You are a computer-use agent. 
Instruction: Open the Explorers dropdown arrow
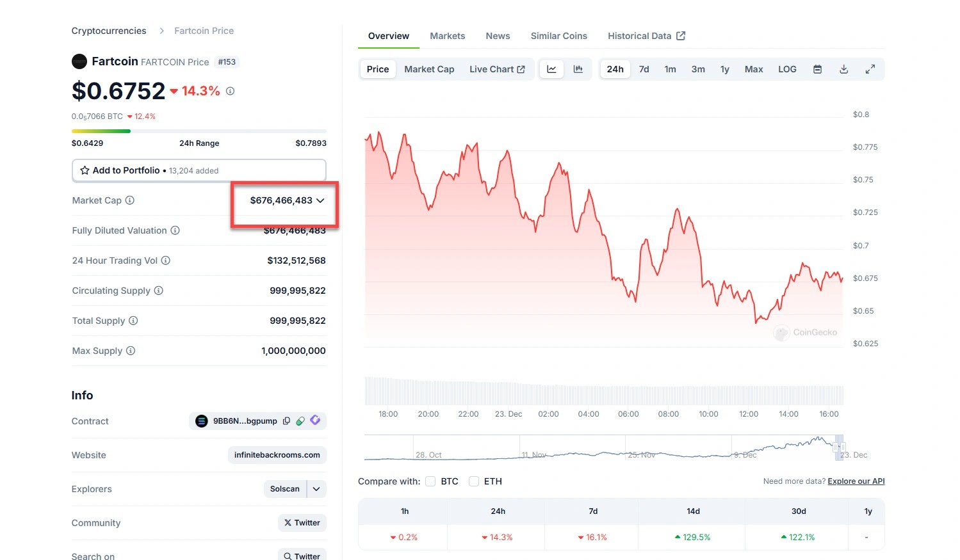[x=316, y=489]
